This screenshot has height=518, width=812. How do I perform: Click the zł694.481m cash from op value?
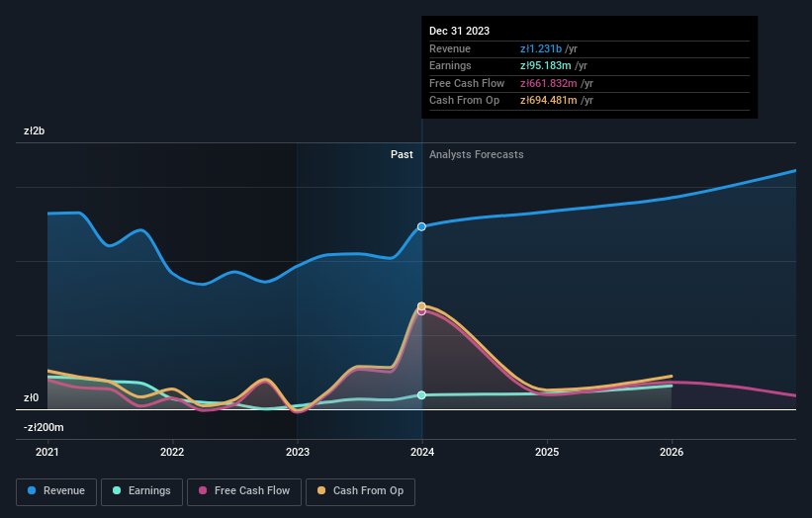tap(548, 101)
